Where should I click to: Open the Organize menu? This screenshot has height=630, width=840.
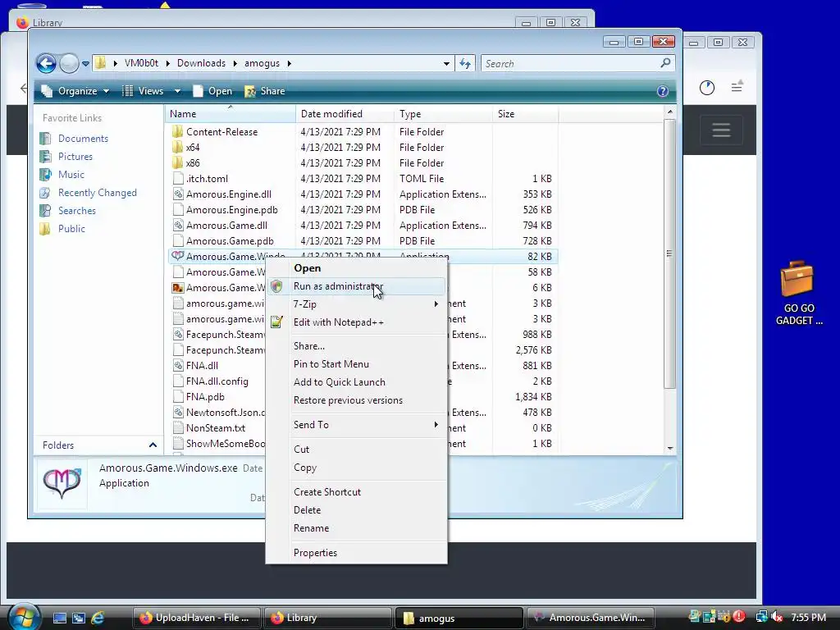[75, 91]
